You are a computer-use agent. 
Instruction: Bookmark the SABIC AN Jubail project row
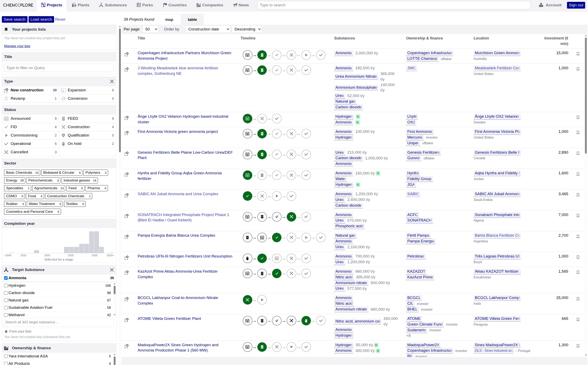pyautogui.click(x=578, y=195)
